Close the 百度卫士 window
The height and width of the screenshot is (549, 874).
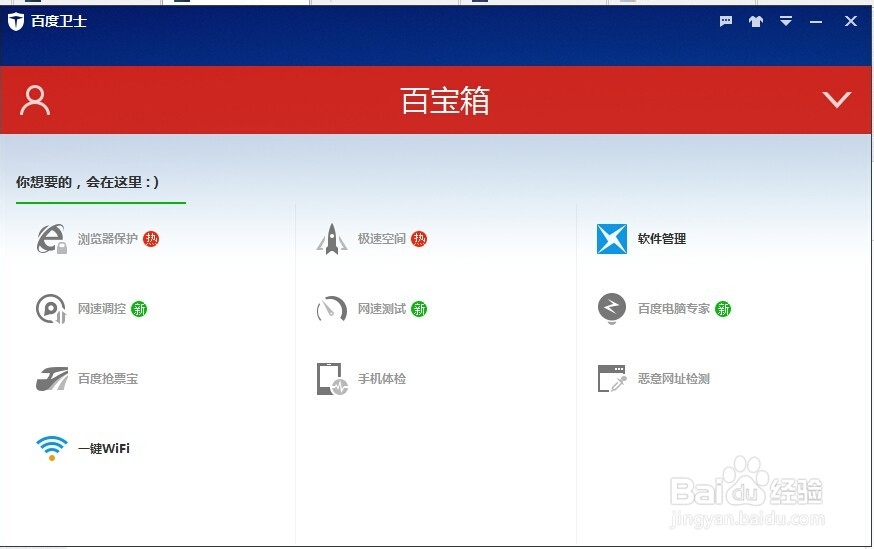click(851, 21)
